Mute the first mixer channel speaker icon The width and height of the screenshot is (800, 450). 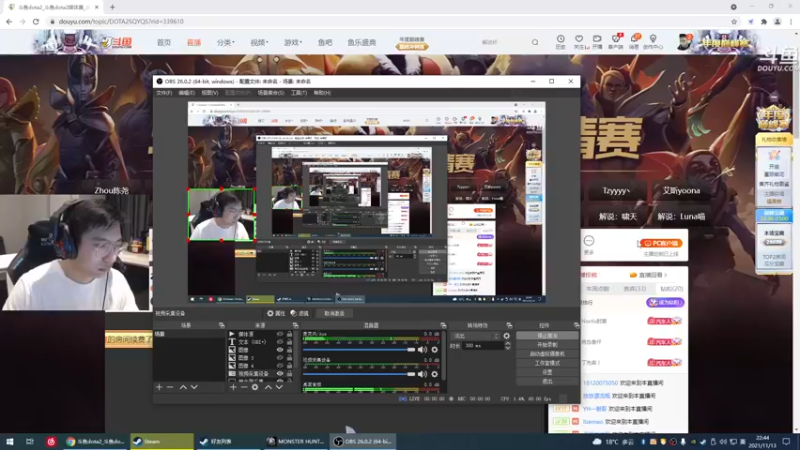422,349
